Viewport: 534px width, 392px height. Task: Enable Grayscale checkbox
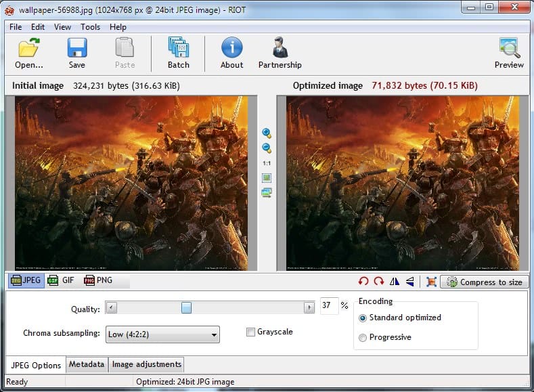[250, 332]
